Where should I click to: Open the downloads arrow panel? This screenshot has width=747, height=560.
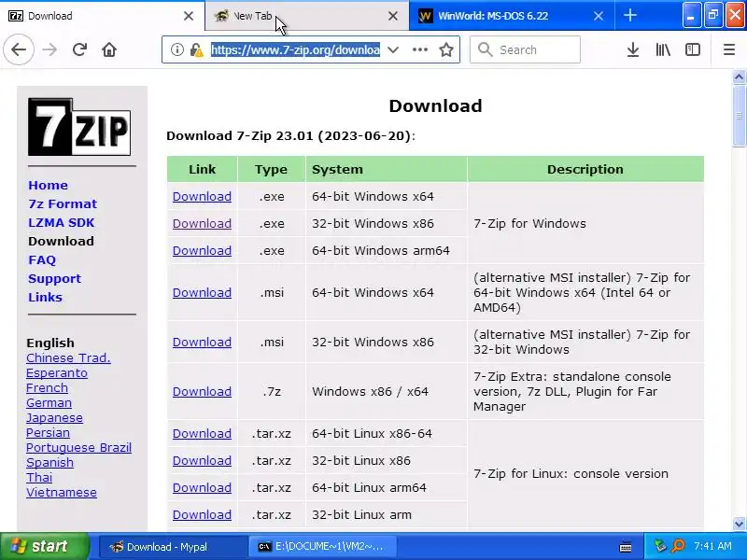(633, 49)
